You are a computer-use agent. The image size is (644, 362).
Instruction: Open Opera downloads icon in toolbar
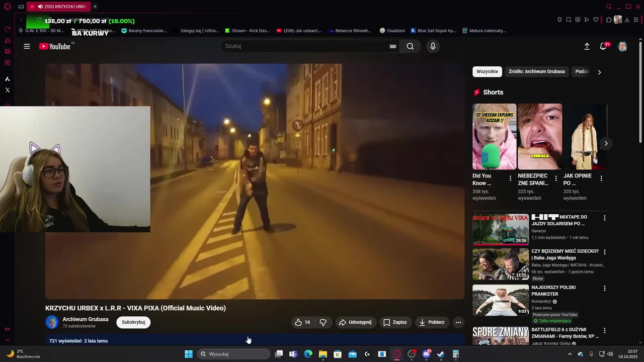pyautogui.click(x=627, y=20)
